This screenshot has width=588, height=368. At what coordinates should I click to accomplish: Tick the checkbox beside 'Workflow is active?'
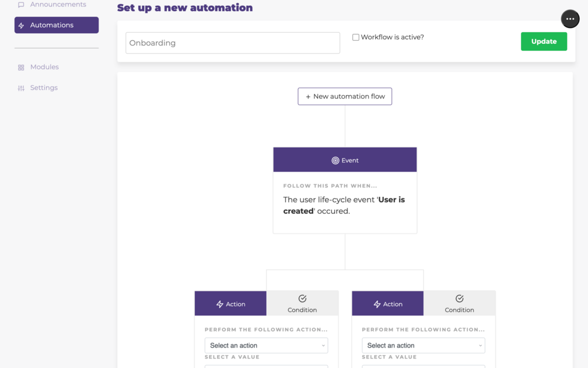click(355, 37)
